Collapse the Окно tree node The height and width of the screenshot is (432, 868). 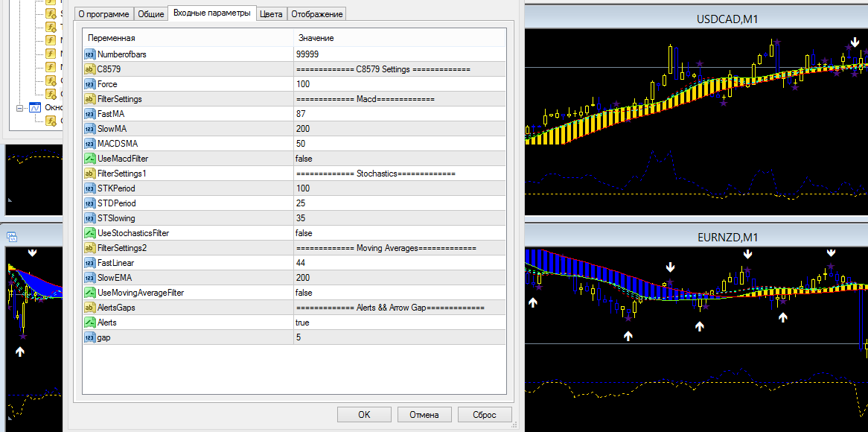(x=20, y=107)
